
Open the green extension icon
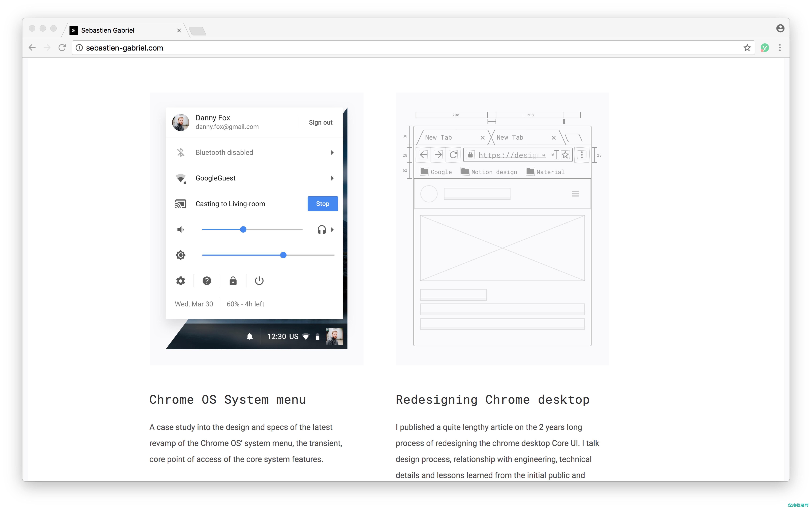pyautogui.click(x=765, y=48)
